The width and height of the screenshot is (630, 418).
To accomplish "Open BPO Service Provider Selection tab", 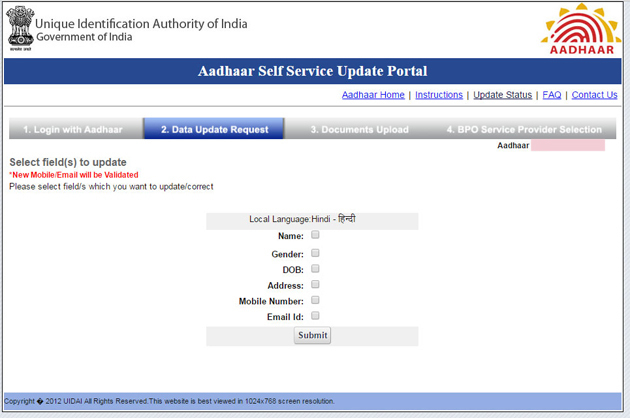I will (x=524, y=129).
